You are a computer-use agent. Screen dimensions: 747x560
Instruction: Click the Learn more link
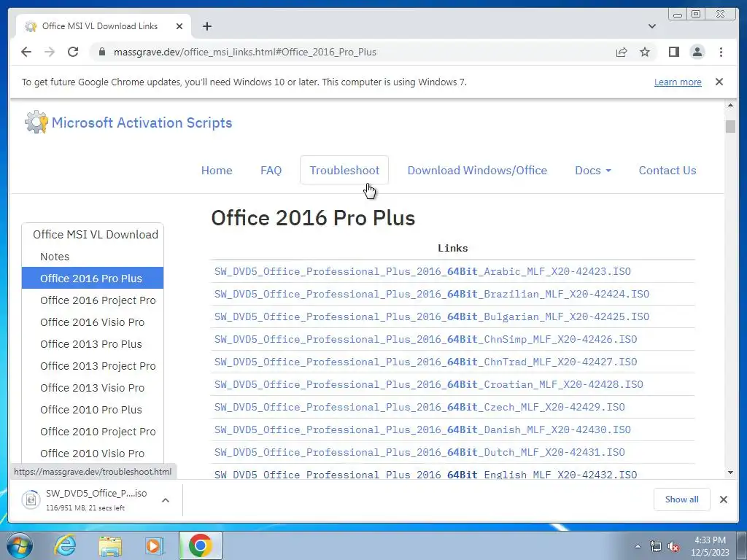pos(678,82)
